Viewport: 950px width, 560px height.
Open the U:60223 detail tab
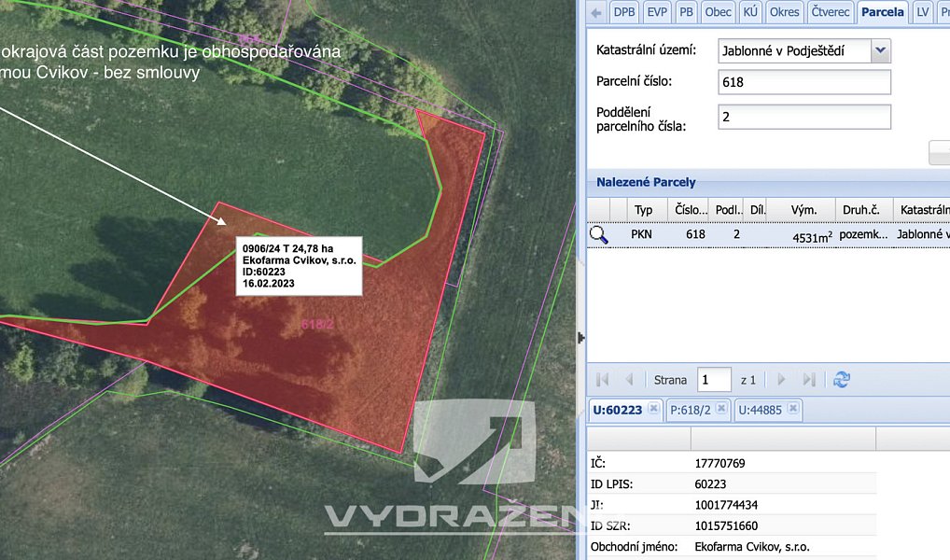618,410
